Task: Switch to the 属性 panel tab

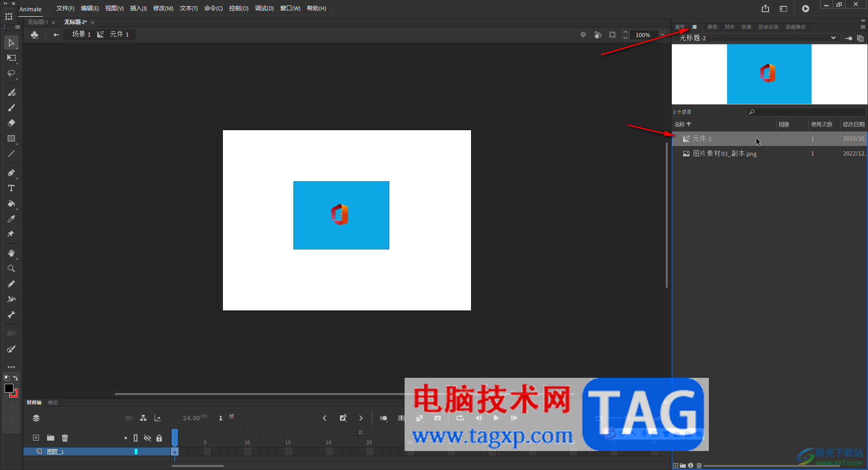Action: click(x=680, y=27)
